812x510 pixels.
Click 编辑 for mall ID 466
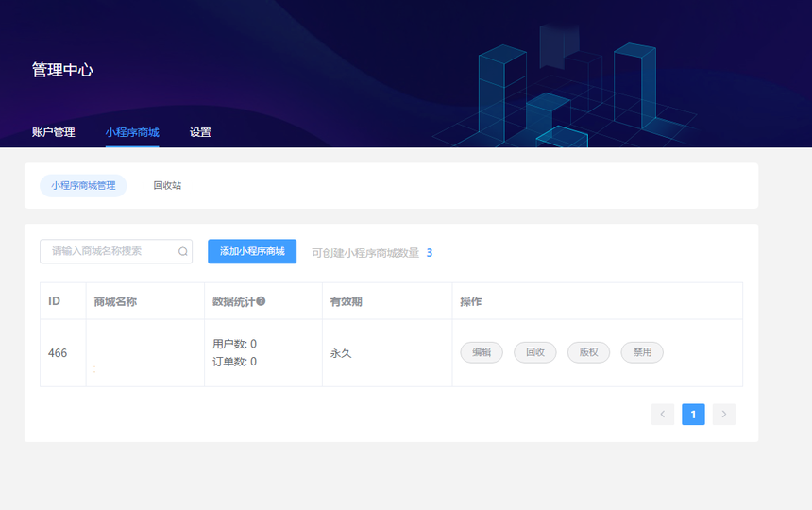(x=482, y=352)
